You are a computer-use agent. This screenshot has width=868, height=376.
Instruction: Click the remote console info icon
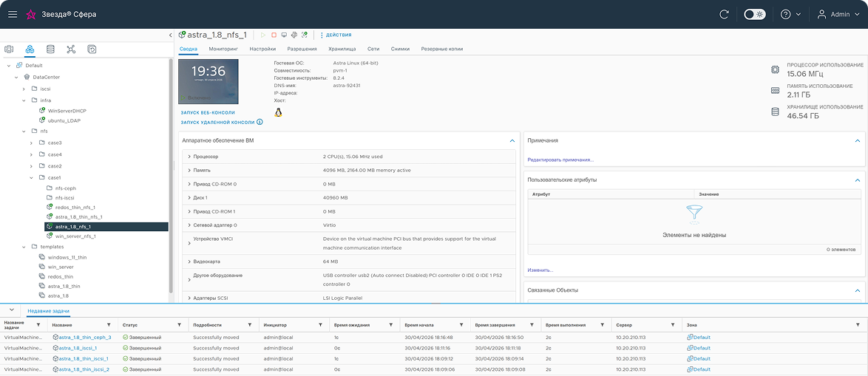[x=260, y=122]
